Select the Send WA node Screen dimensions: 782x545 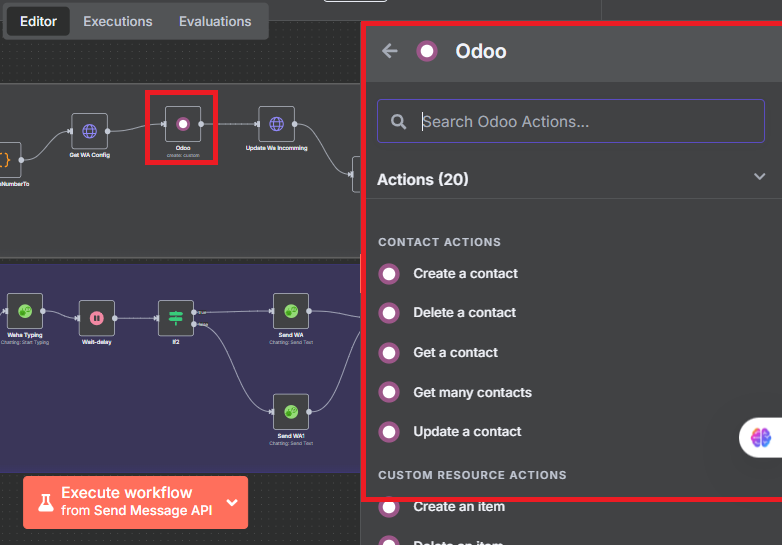click(291, 311)
